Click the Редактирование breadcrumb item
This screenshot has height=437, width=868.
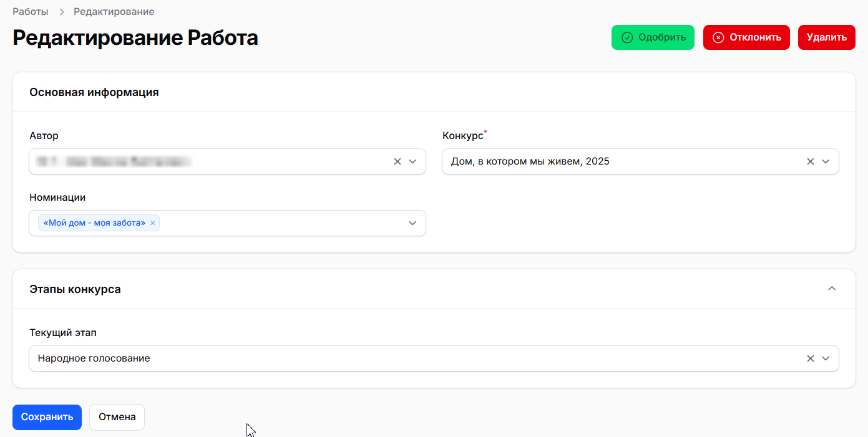[x=114, y=12]
